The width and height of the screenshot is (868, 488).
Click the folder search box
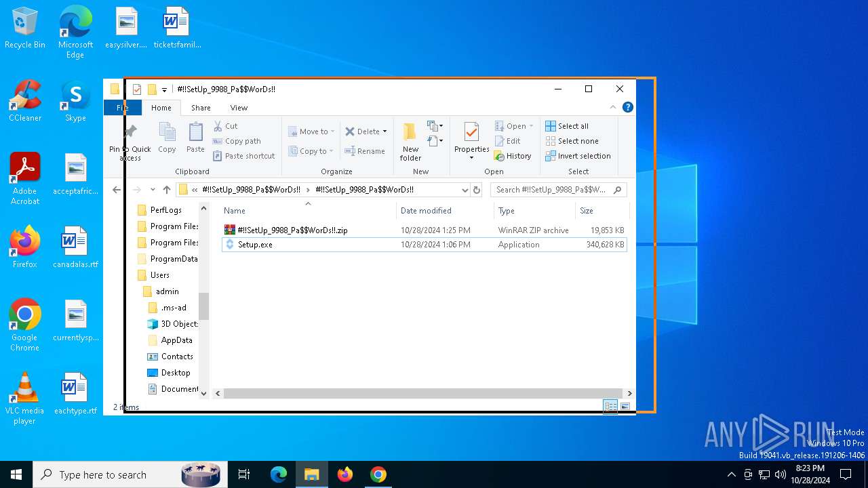pyautogui.click(x=558, y=190)
